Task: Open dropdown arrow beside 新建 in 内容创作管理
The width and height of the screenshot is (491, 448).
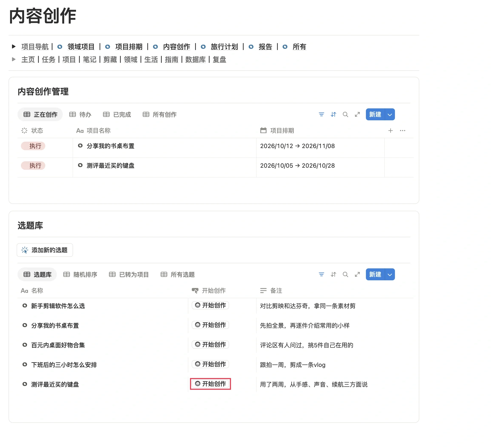Action: coord(390,114)
